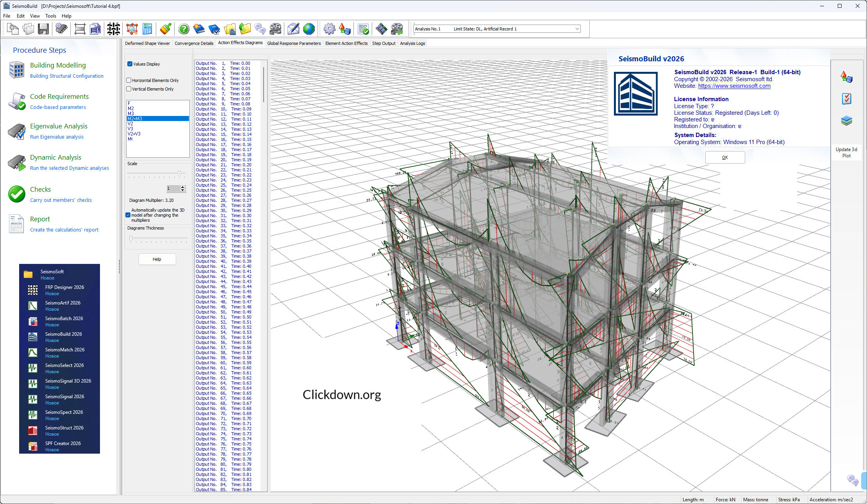
Task: Switch to Global Response Parameters tab
Action: pyautogui.click(x=294, y=43)
